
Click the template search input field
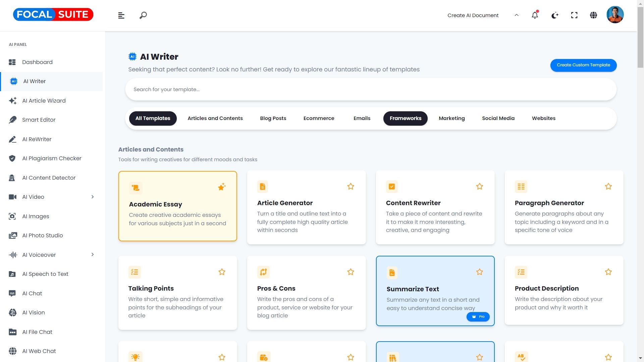pyautogui.click(x=371, y=89)
